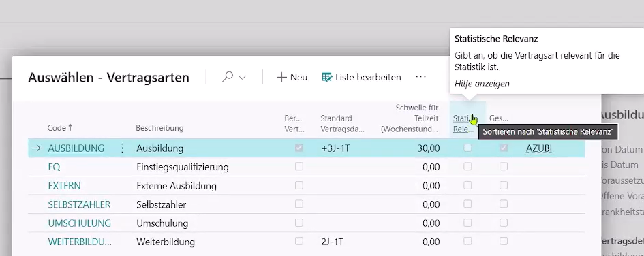The width and height of the screenshot is (644, 256).
Task: Toggle Ges... checkbox in AUSBILDUNG row
Action: point(504,148)
